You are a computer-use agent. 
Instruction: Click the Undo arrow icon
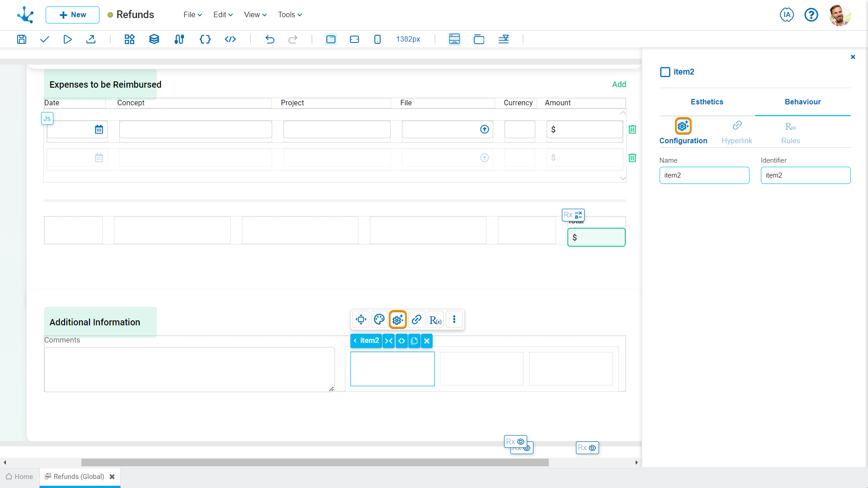[x=270, y=39]
